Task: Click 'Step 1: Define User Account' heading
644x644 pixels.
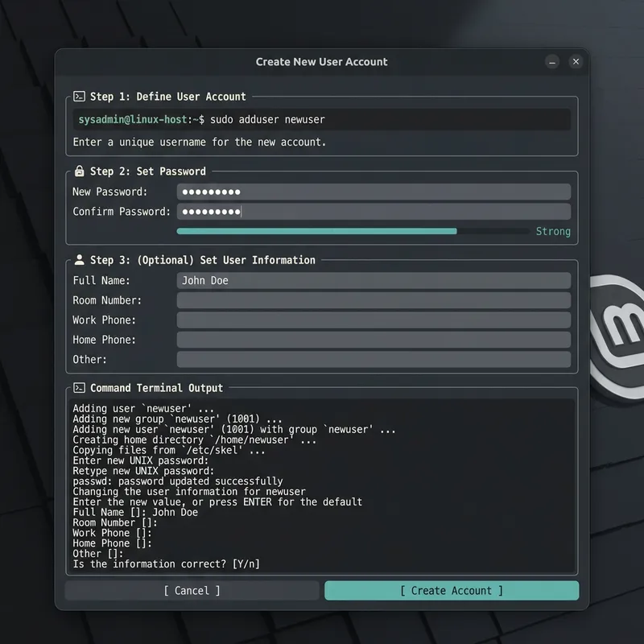Action: click(168, 97)
